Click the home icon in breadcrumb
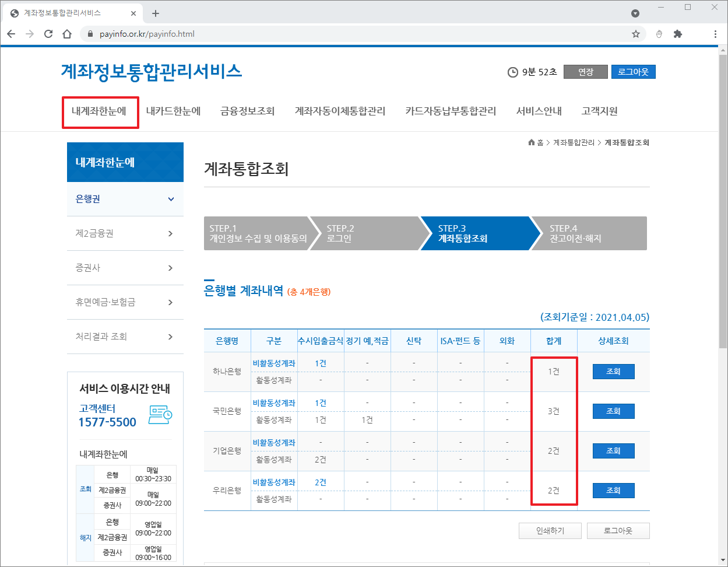Viewport: 728px width, 567px height. point(531,142)
